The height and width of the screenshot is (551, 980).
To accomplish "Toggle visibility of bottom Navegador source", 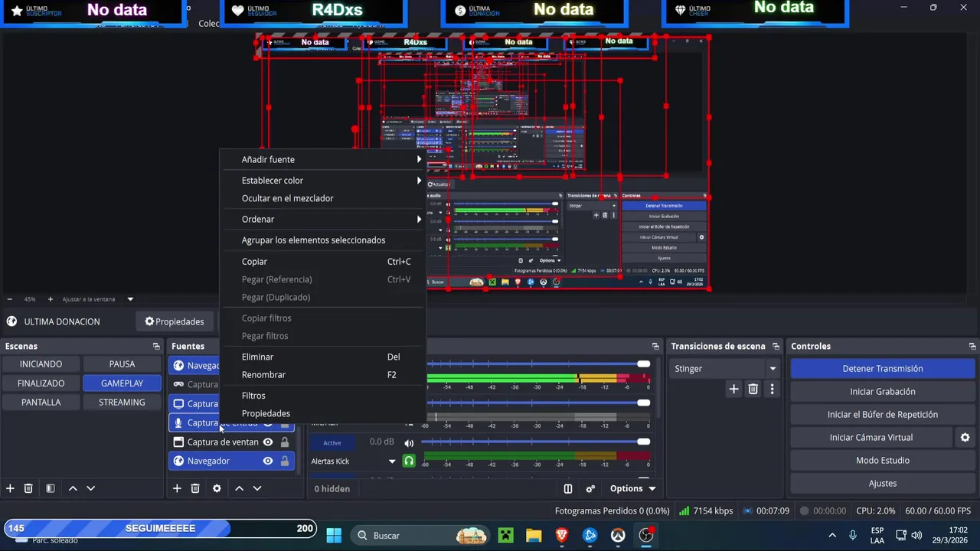I will pyautogui.click(x=268, y=461).
